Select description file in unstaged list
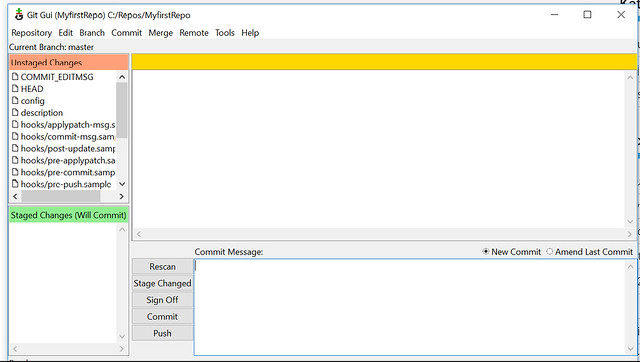The width and height of the screenshot is (640, 362). point(42,112)
